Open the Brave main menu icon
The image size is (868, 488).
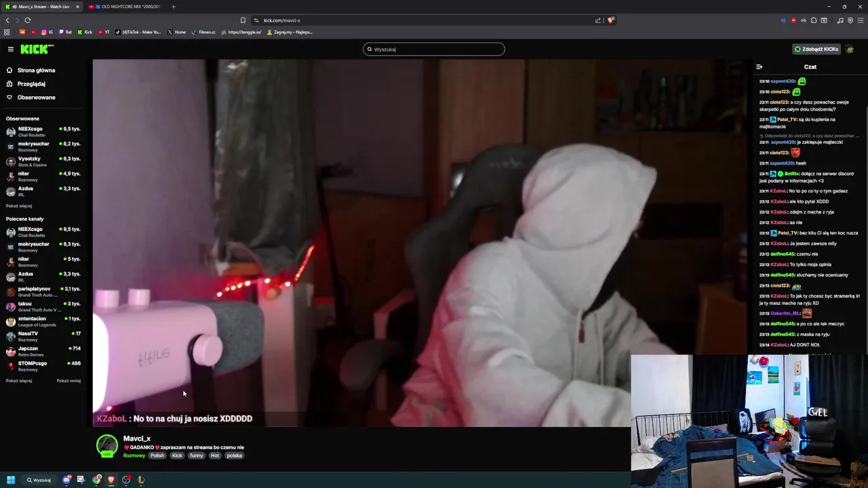click(x=860, y=20)
